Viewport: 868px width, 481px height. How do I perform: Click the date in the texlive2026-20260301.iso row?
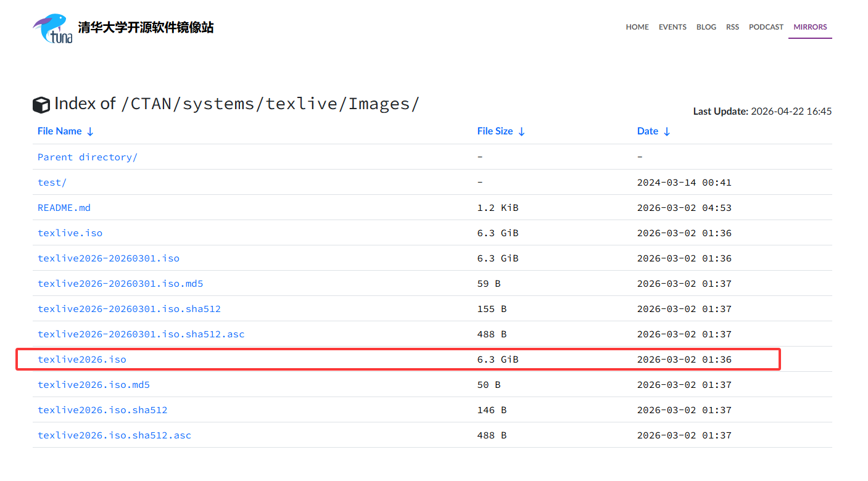pyautogui.click(x=684, y=258)
